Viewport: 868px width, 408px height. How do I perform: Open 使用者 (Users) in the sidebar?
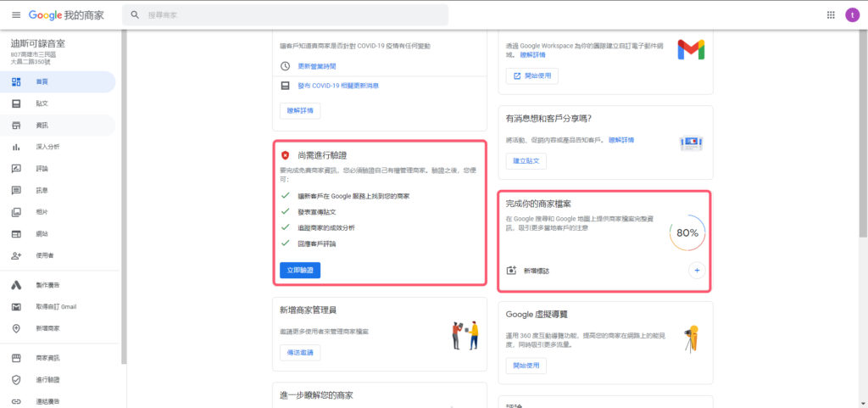coord(44,255)
